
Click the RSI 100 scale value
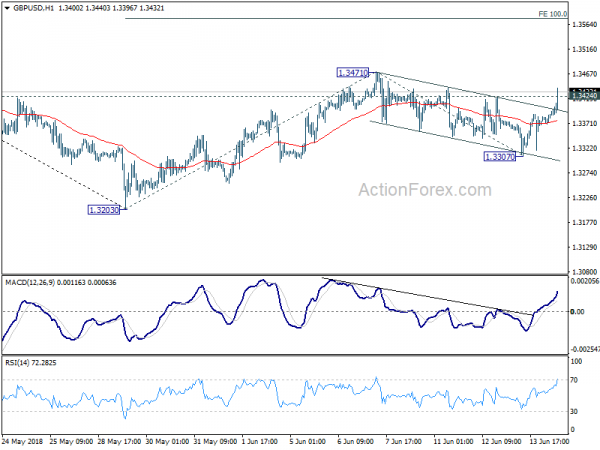pos(576,361)
